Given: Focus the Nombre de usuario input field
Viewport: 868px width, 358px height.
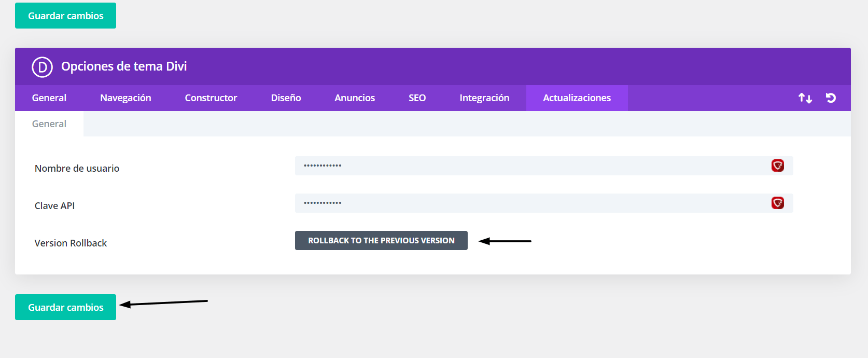Looking at the screenshot, I should (x=544, y=166).
